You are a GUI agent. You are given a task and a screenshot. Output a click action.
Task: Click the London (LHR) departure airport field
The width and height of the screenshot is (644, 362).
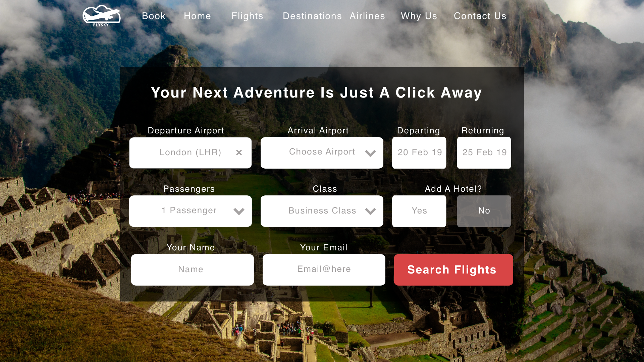point(191,153)
